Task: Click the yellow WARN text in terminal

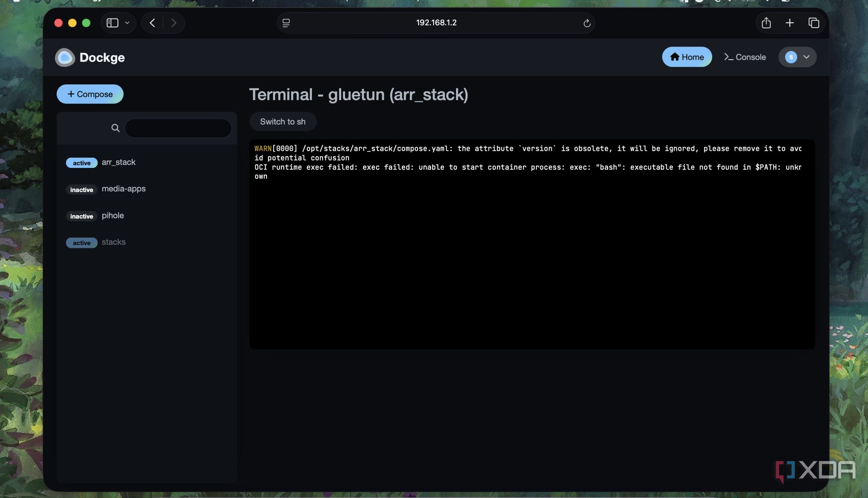Action: point(263,148)
